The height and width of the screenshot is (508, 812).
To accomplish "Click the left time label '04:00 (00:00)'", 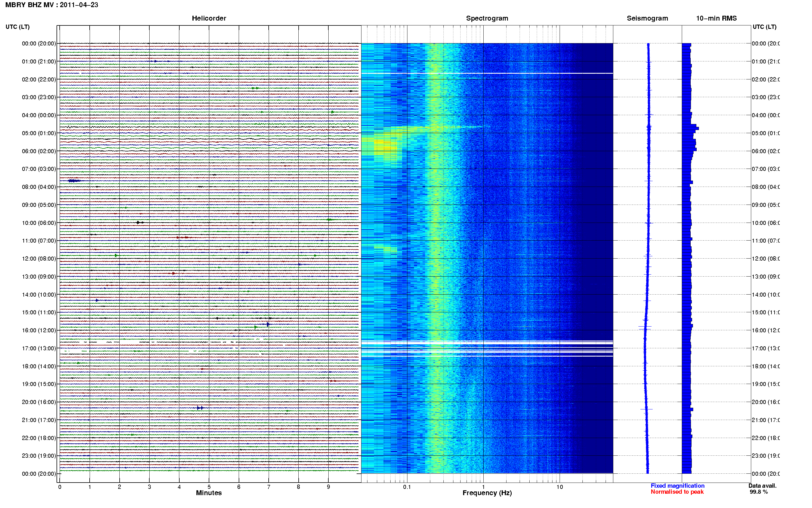I will (39, 115).
